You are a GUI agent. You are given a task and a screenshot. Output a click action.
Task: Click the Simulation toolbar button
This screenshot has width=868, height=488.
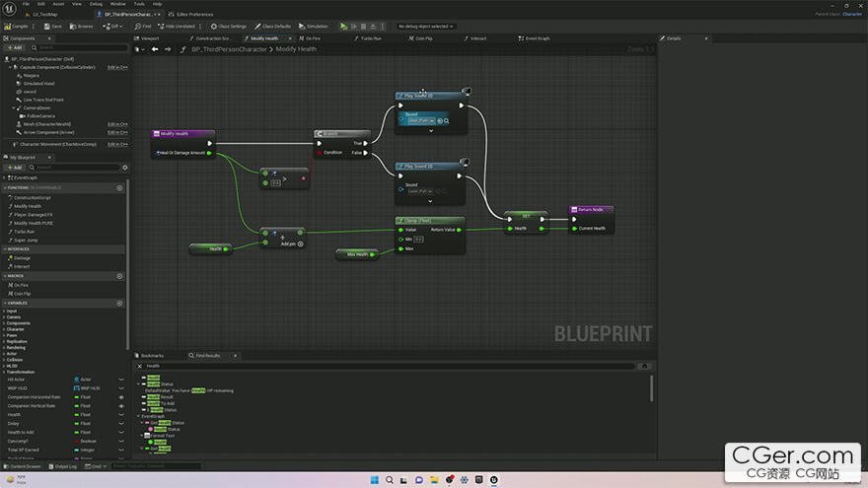coord(314,26)
